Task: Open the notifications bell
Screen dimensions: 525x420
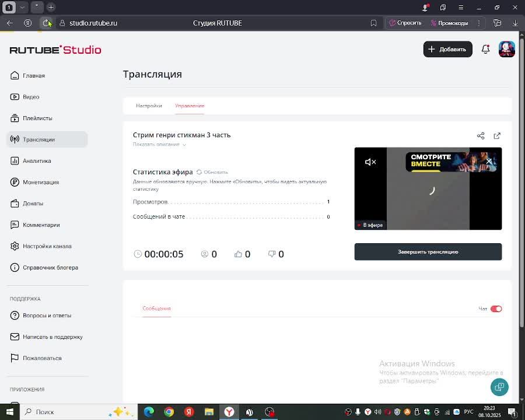Action: 485,49
